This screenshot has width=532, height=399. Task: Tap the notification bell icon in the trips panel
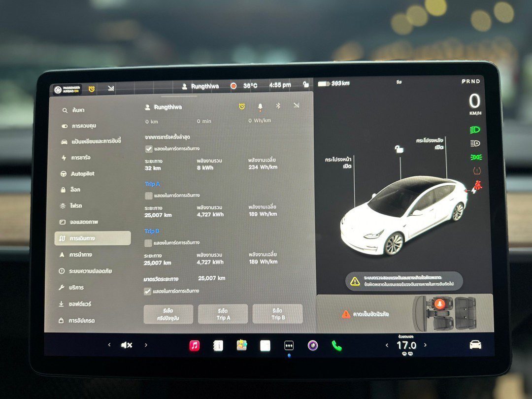click(x=260, y=106)
